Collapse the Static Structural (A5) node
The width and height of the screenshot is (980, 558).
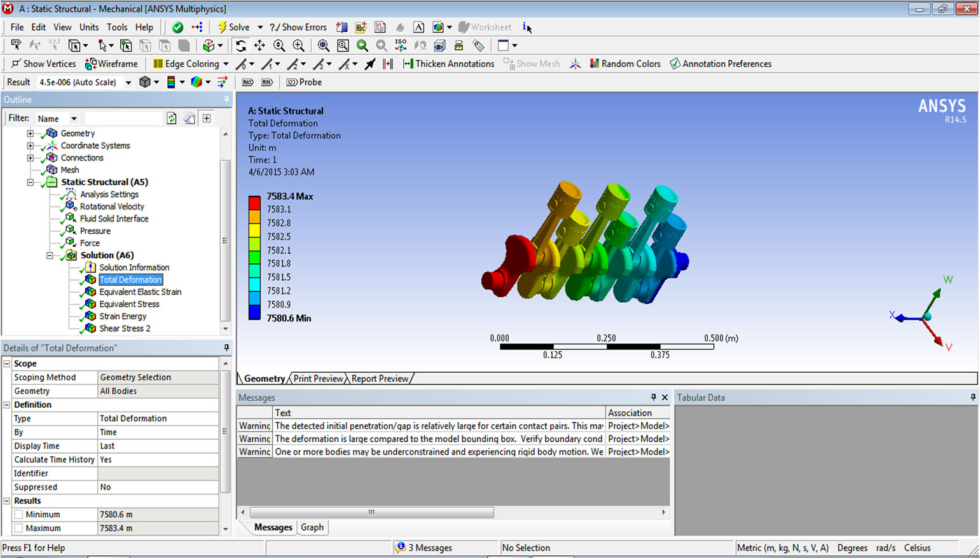click(30, 182)
